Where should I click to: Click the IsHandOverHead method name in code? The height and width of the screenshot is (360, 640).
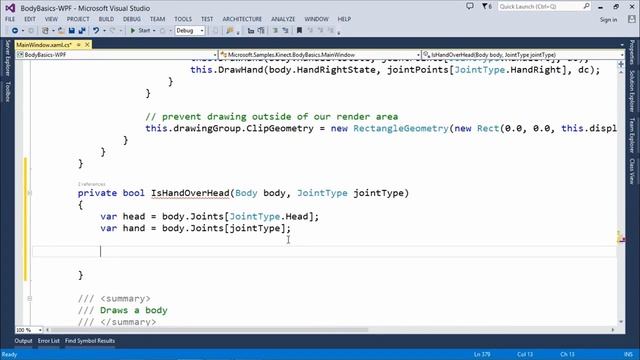[x=190, y=193]
